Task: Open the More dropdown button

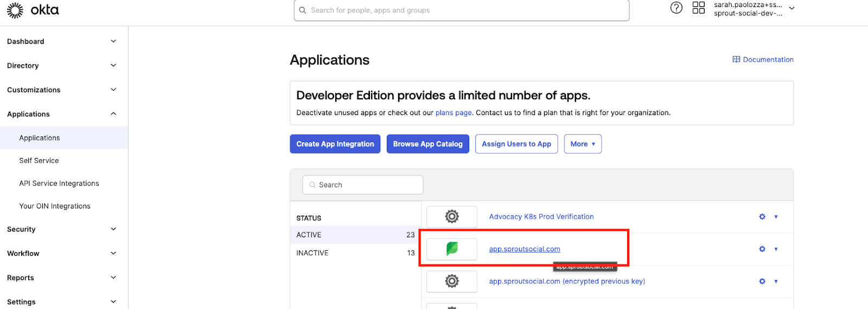Action: pos(583,144)
